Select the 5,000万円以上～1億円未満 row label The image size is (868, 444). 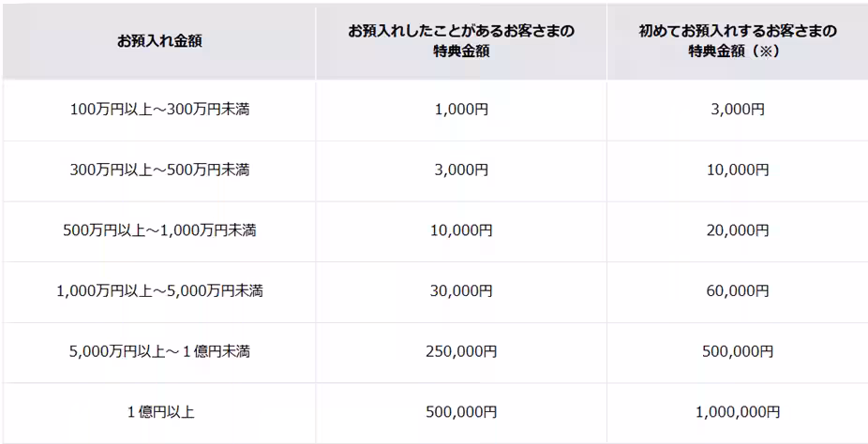(x=159, y=352)
